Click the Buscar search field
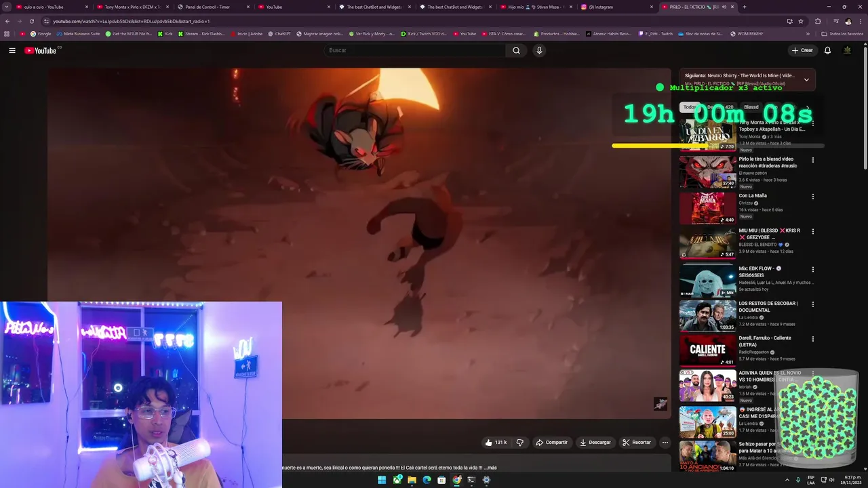The width and height of the screenshot is (868, 488). point(415,50)
